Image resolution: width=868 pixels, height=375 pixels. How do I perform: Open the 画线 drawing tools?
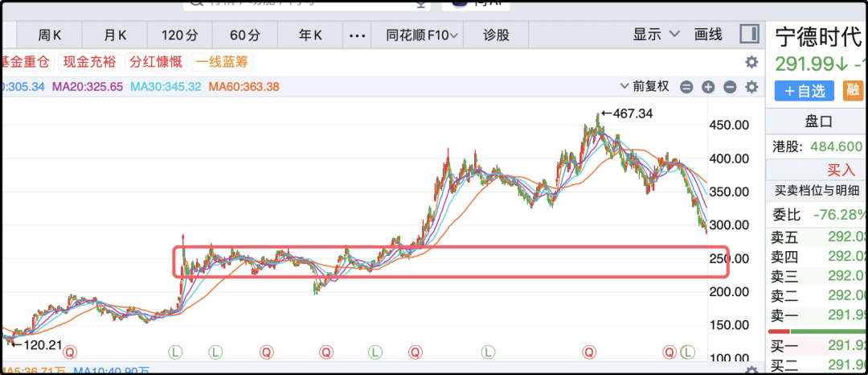click(x=708, y=35)
